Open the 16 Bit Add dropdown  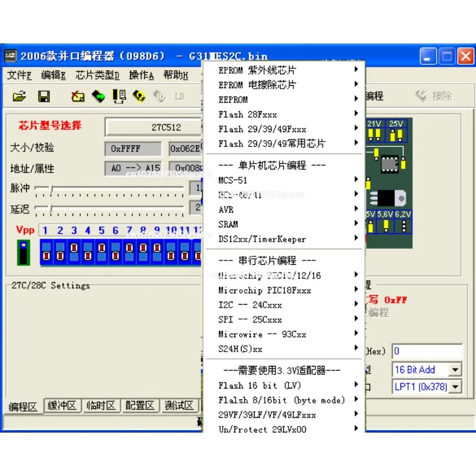tap(455, 369)
